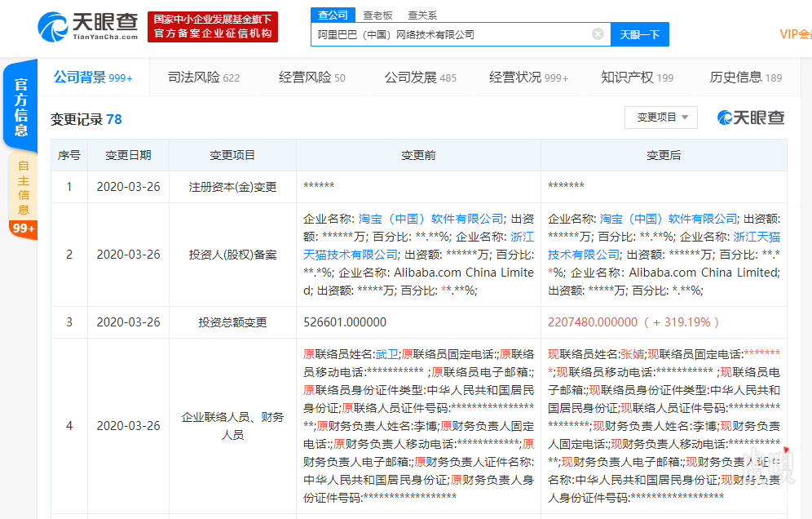The image size is (812, 519).
Task: Click the TianYanCha watermark logo beside filter
Action: (x=751, y=118)
